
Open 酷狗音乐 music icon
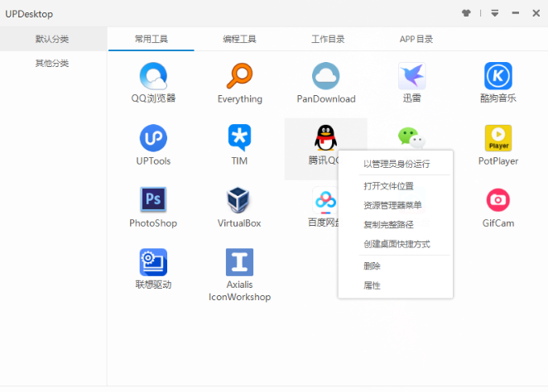coord(498,76)
